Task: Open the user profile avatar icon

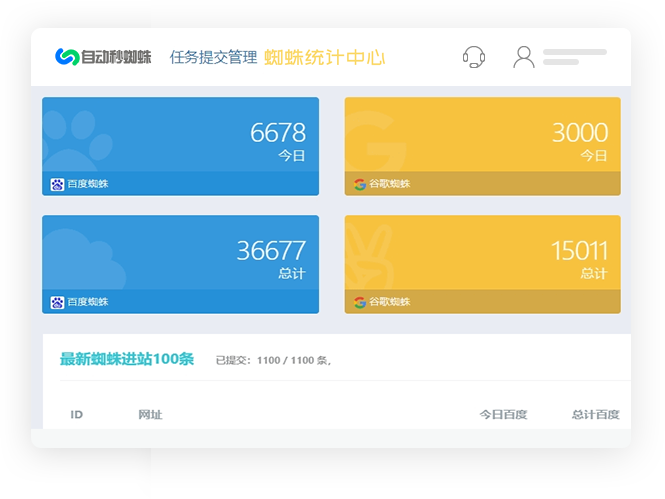Action: [524, 57]
